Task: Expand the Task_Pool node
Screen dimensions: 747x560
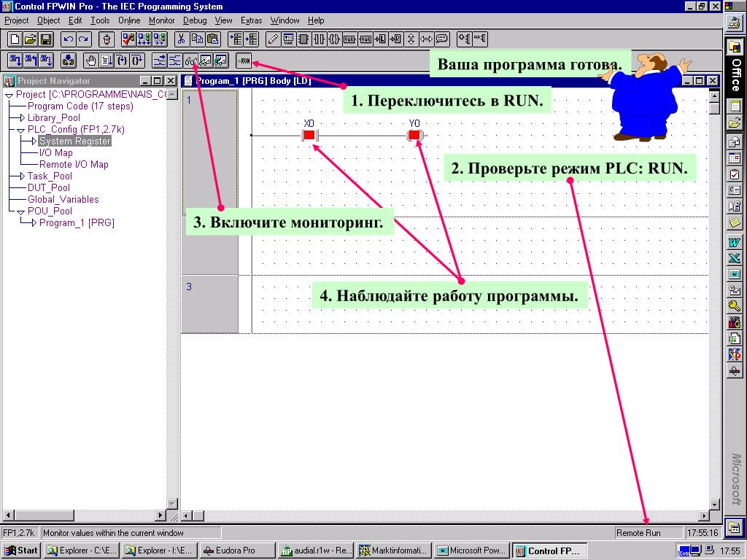Action: (21, 176)
